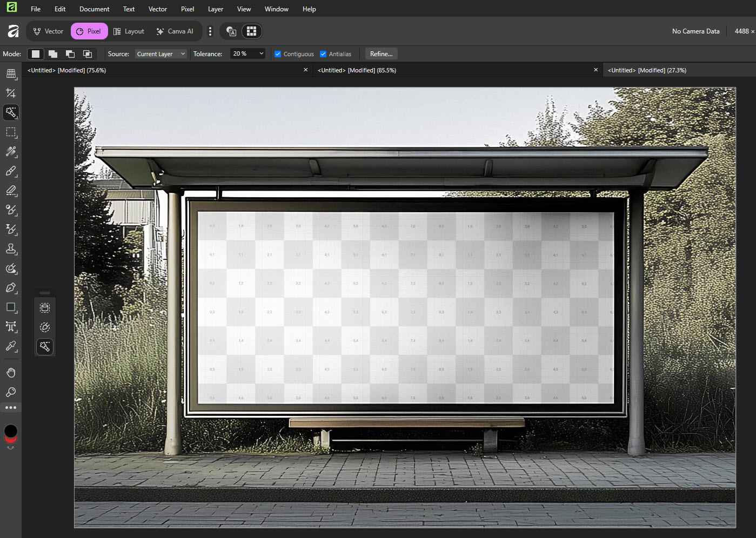756x538 pixels.
Task: Select the Rectangle shape tool
Action: click(11, 307)
